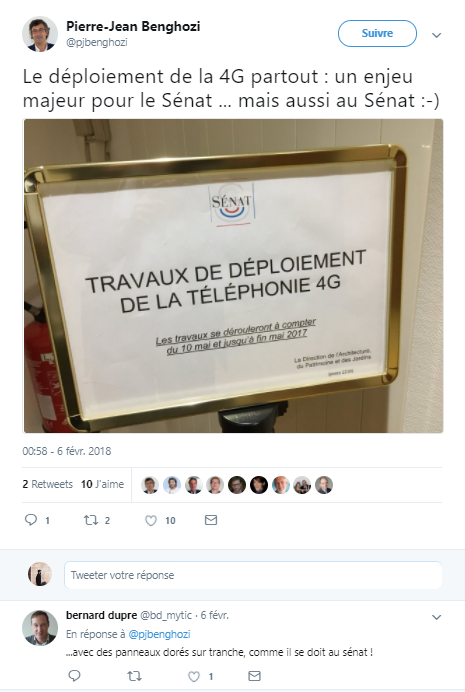Open the Sénat sign photo

tap(233, 276)
